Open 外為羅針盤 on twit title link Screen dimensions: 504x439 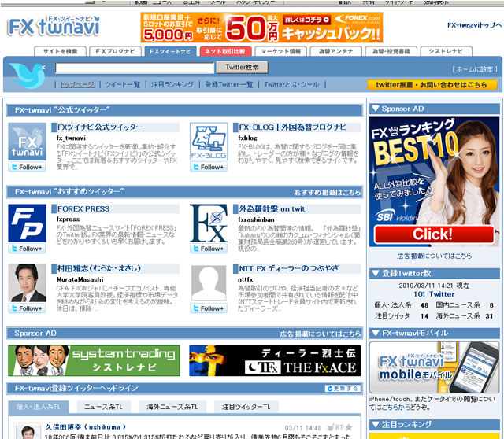(x=272, y=208)
